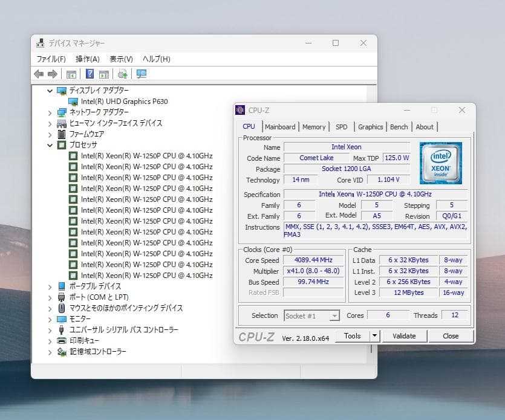Collapse the プロセッサ device category

tap(50, 144)
